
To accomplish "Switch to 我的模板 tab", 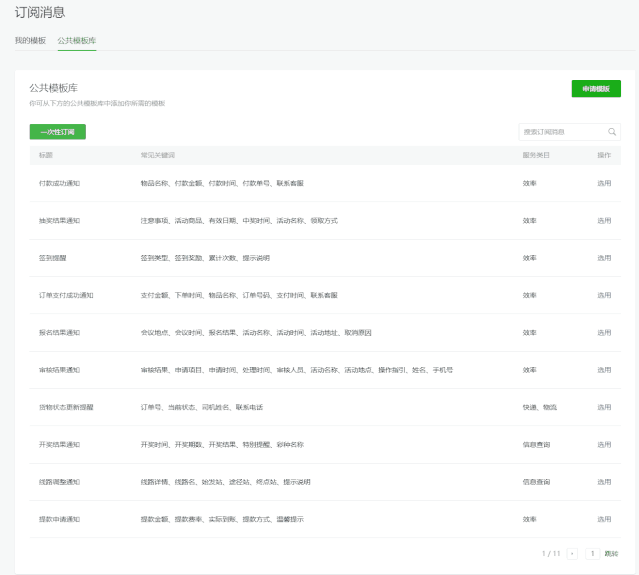I will click(30, 40).
